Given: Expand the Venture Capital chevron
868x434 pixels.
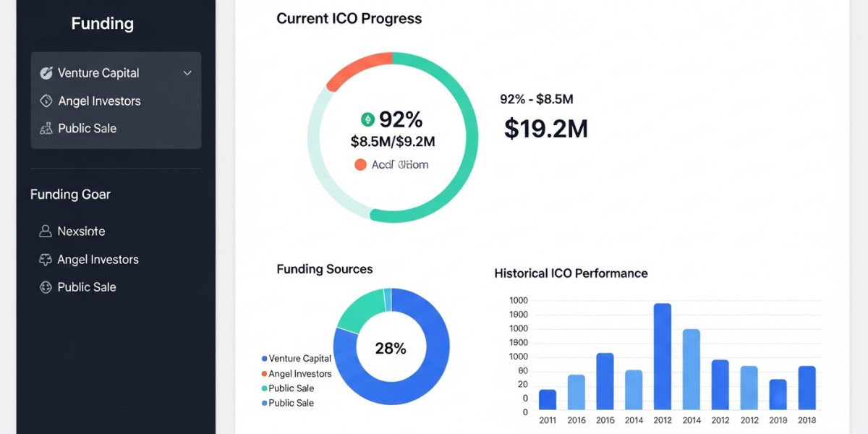Looking at the screenshot, I should coord(187,73).
